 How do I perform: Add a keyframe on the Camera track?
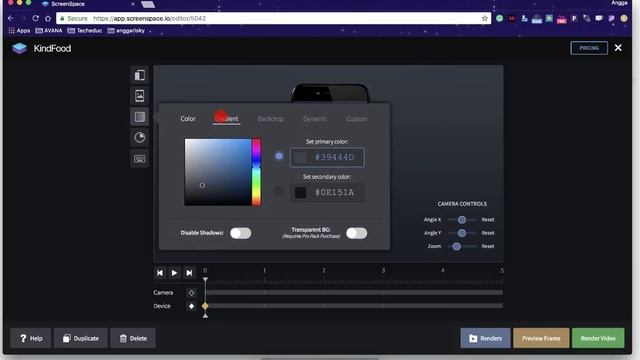191,293
